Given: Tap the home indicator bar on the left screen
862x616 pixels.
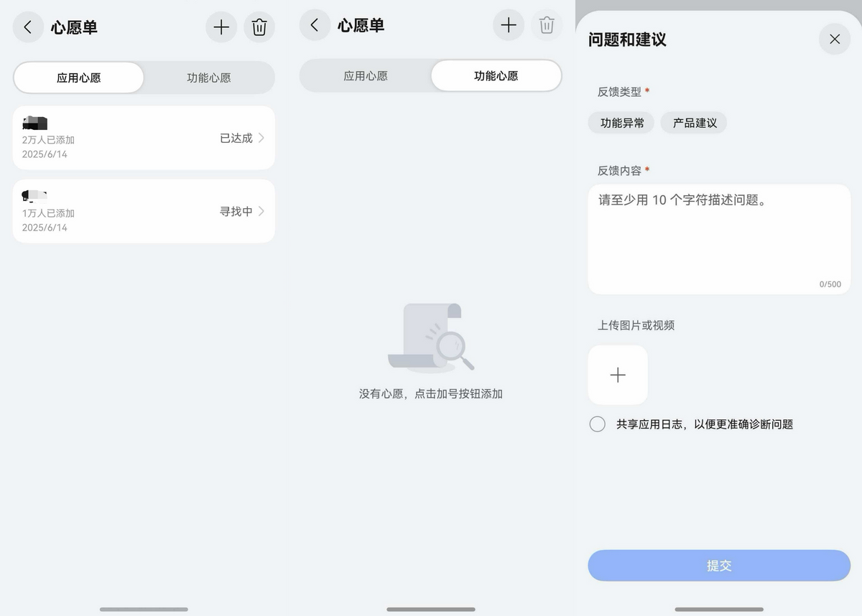Looking at the screenshot, I should tap(144, 610).
